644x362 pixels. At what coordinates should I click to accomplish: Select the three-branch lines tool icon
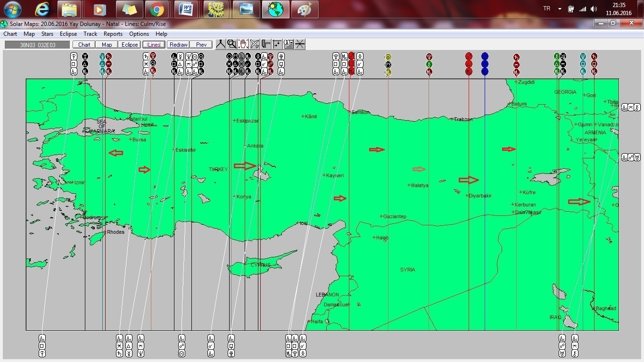(220, 44)
